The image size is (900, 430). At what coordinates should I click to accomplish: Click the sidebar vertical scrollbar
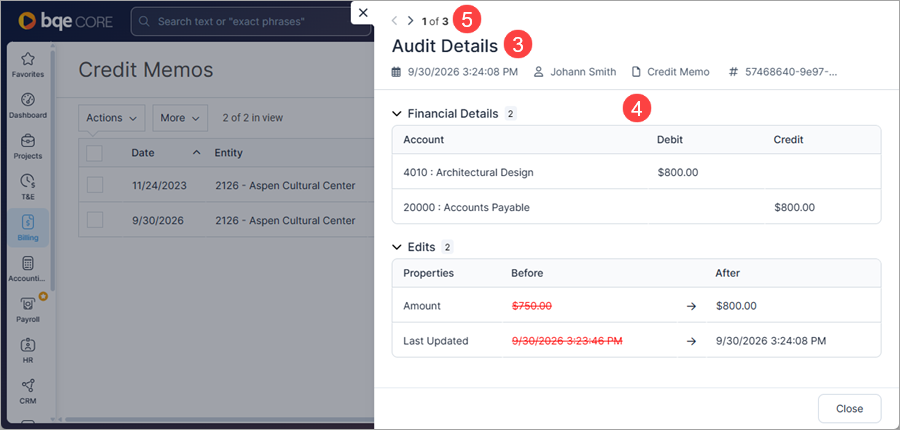[x=53, y=169]
